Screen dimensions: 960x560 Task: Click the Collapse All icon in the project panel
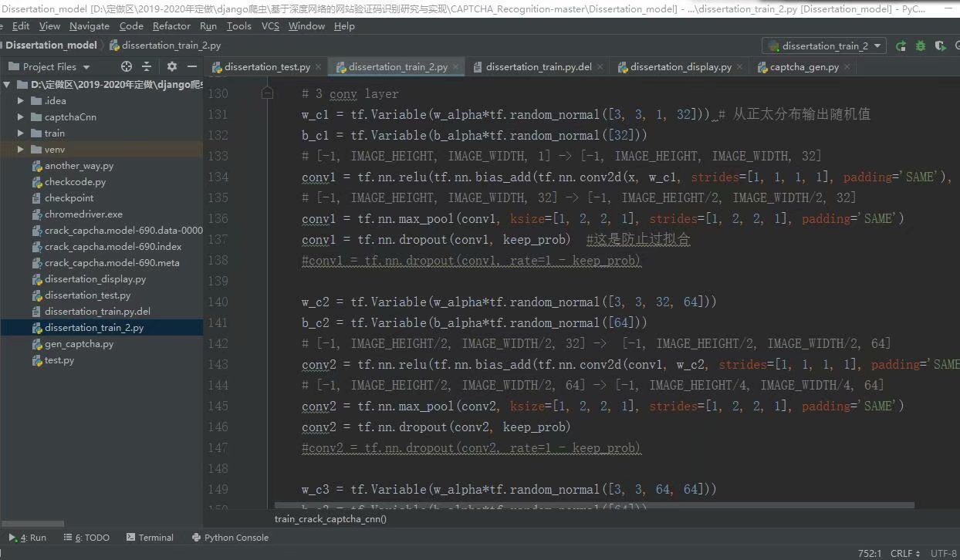click(147, 67)
